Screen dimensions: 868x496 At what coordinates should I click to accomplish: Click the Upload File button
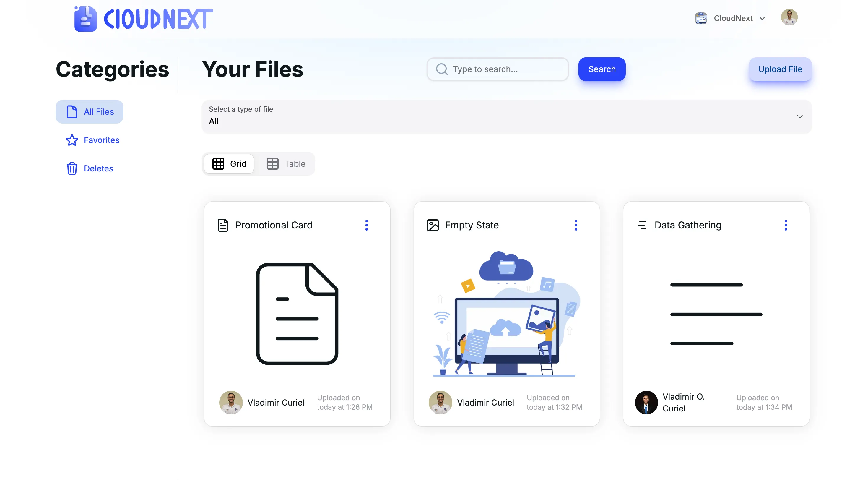(x=780, y=69)
